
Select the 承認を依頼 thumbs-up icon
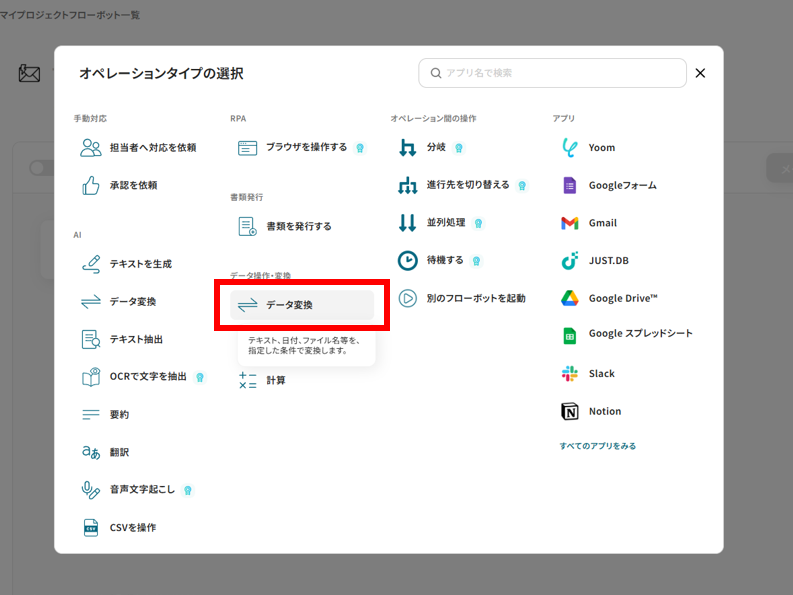[x=91, y=186]
